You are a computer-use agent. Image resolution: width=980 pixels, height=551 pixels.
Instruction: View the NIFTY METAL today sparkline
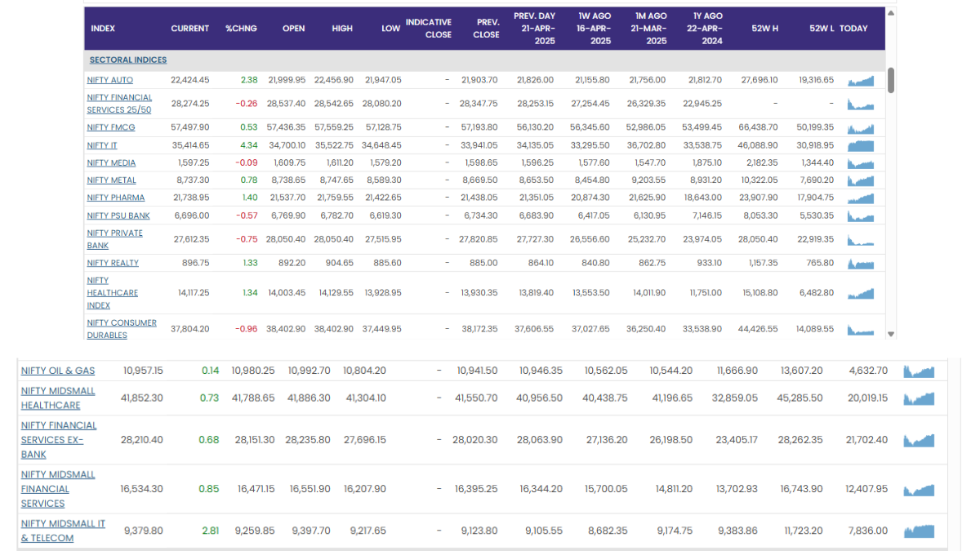tap(861, 180)
